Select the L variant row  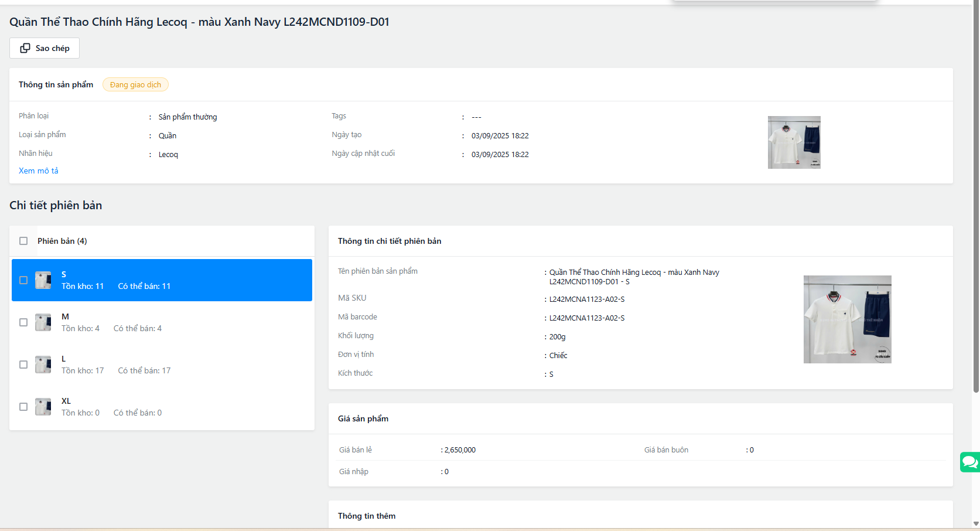(162, 365)
